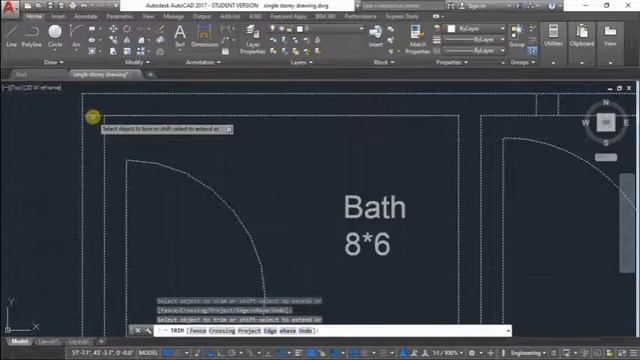This screenshot has width=640, height=360.
Task: Open annotation scale 1:1 dropdown
Action: 447,353
